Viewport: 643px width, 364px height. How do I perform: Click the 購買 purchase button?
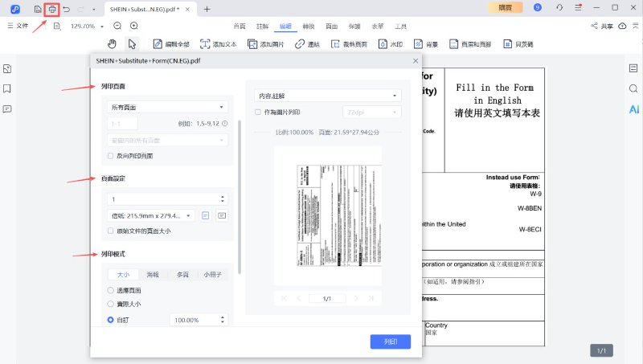click(x=505, y=8)
